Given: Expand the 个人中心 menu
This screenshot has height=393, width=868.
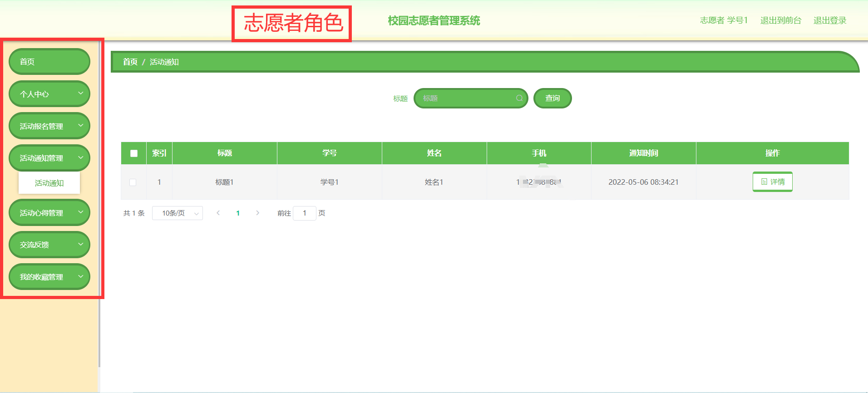Looking at the screenshot, I should click(49, 94).
